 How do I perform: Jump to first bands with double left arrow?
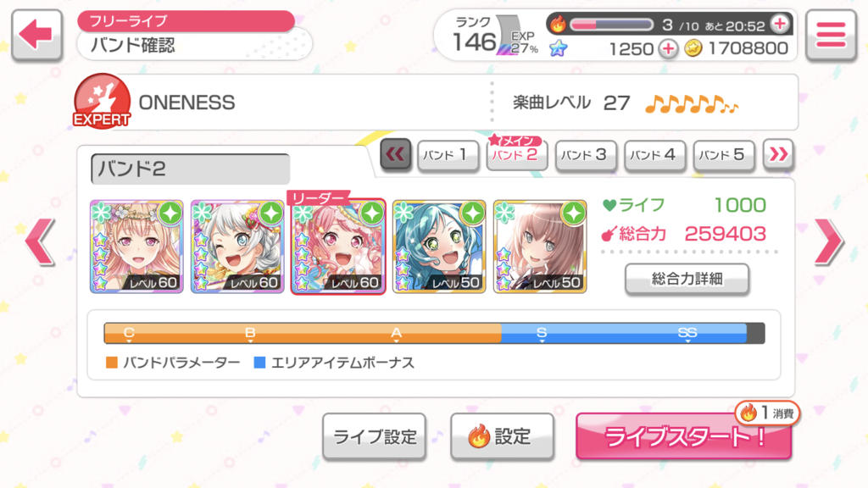395,154
